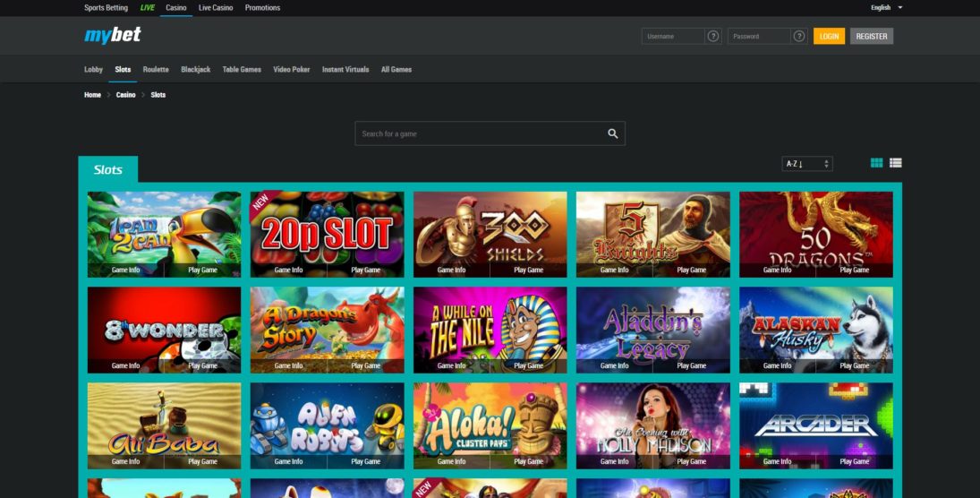
Task: Open Sports Betting section
Action: pyautogui.click(x=107, y=7)
